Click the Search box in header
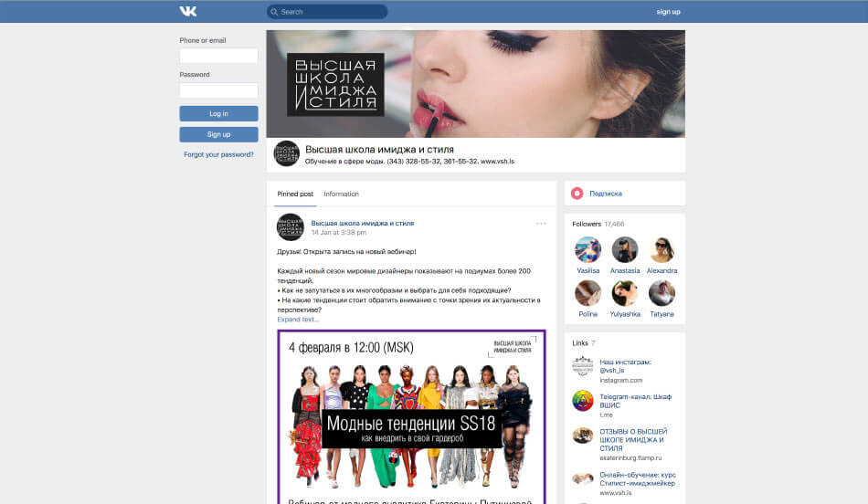Viewport: 868px width, 504px height. pyautogui.click(x=327, y=12)
